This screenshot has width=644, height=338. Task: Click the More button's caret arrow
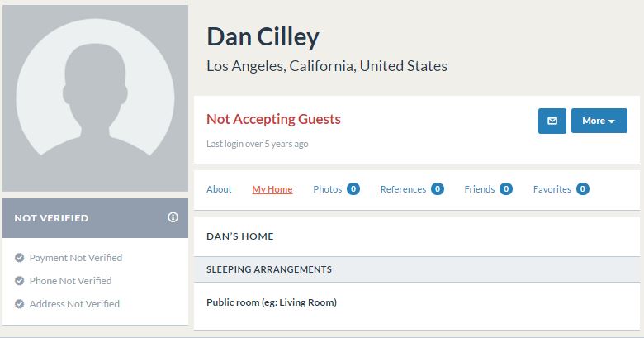(612, 121)
